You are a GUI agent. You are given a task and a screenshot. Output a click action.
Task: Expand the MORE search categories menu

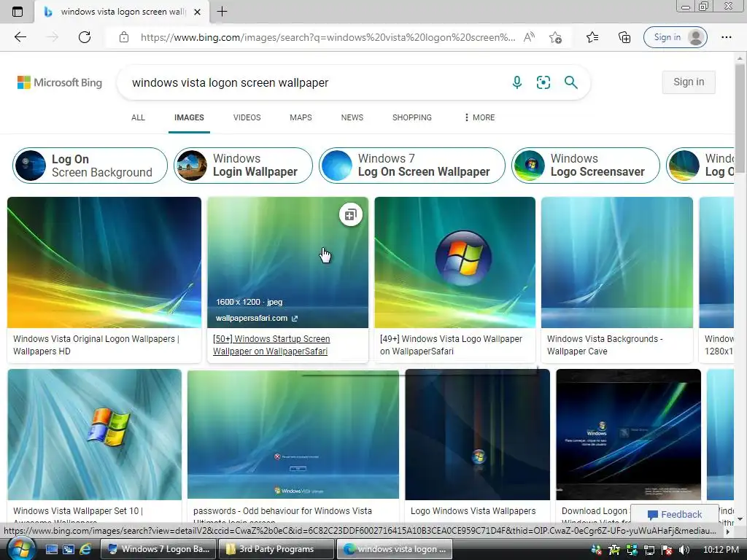[479, 117]
